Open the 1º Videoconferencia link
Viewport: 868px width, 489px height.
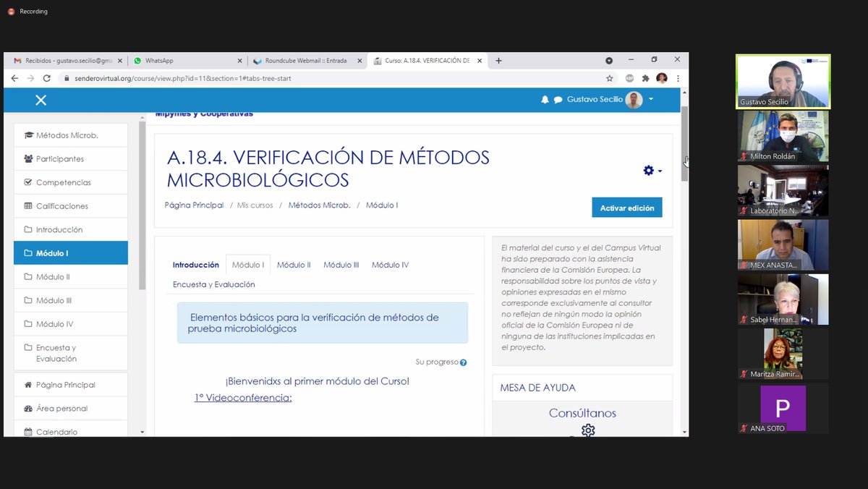(x=243, y=398)
